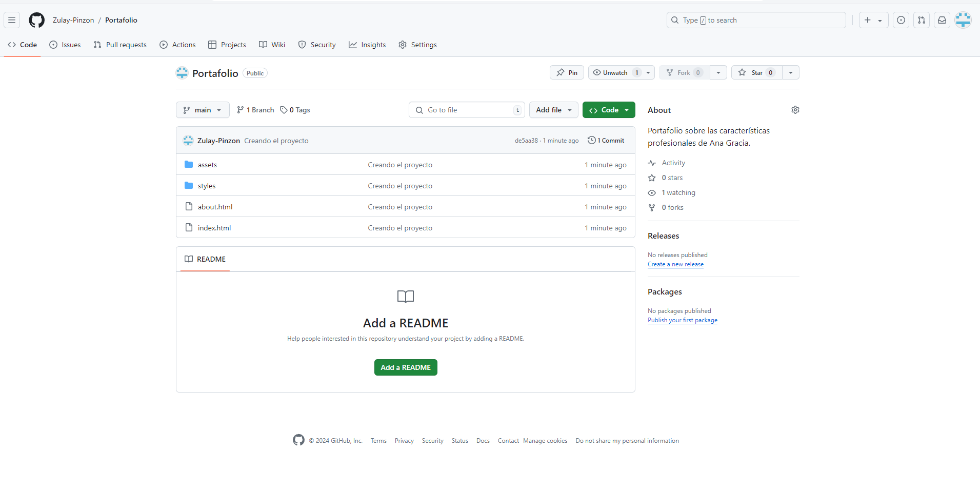This screenshot has width=980, height=490.
Task: Open latest commit message Creando el proyecto
Action: coord(276,141)
